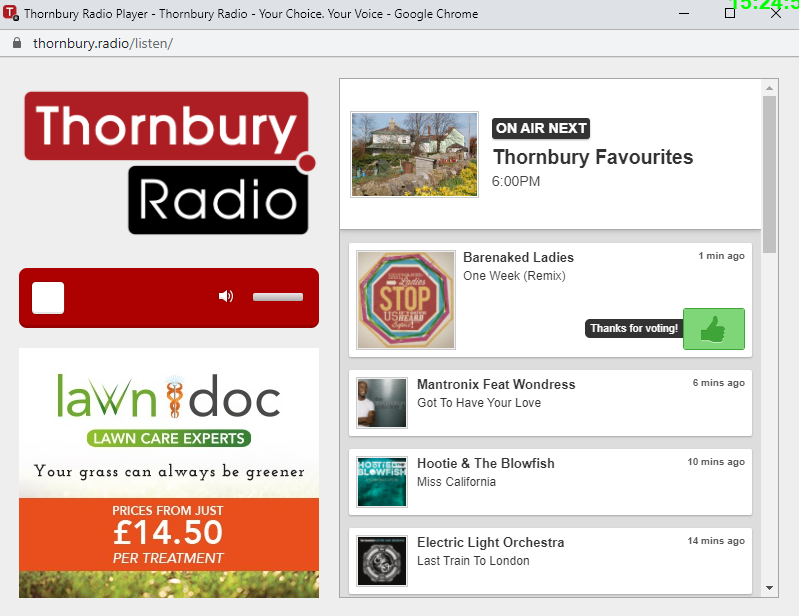
Task: Click the green thumbs-up vote button
Action: [713, 329]
